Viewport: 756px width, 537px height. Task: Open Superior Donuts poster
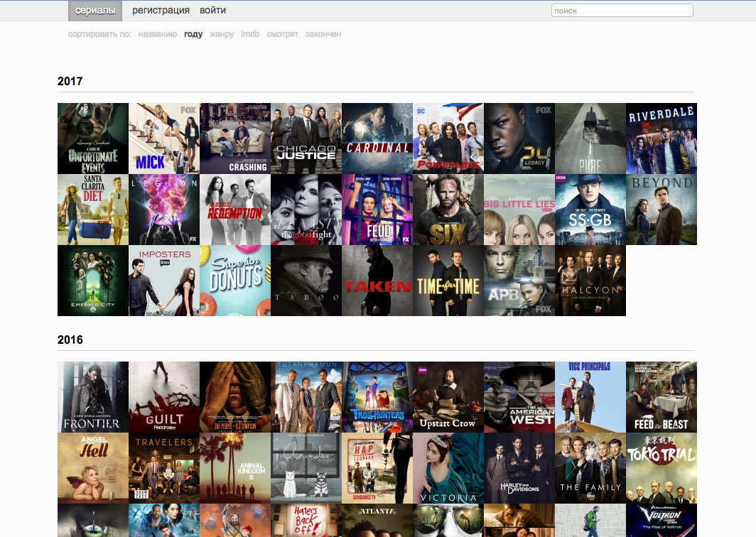click(235, 281)
